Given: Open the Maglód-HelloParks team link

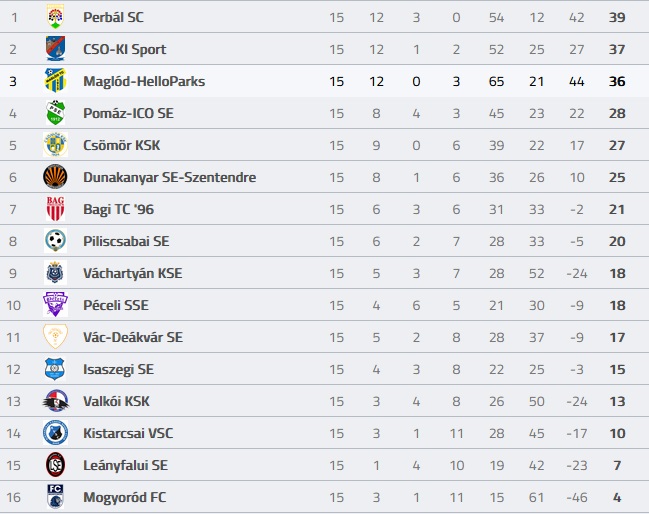Looking at the screenshot, I should click(x=144, y=81).
